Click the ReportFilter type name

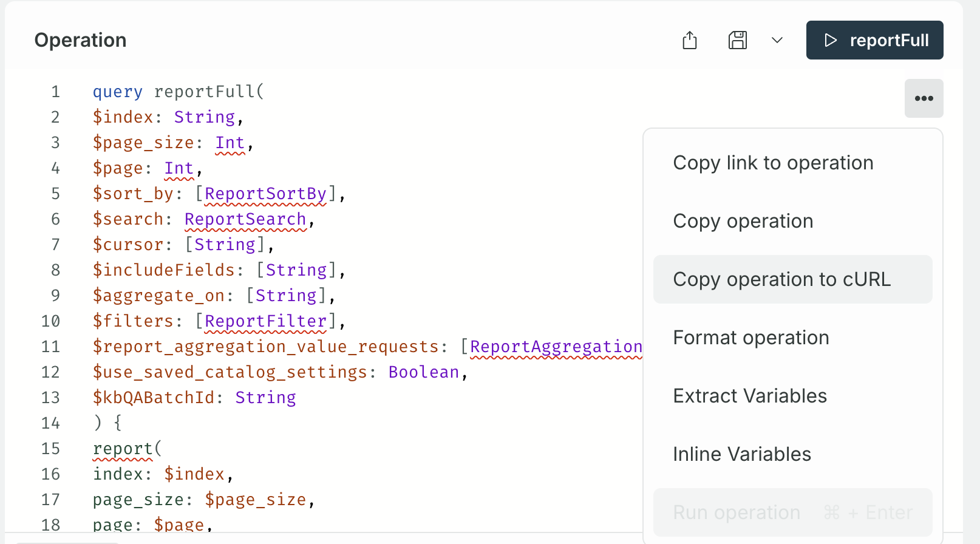tap(265, 321)
